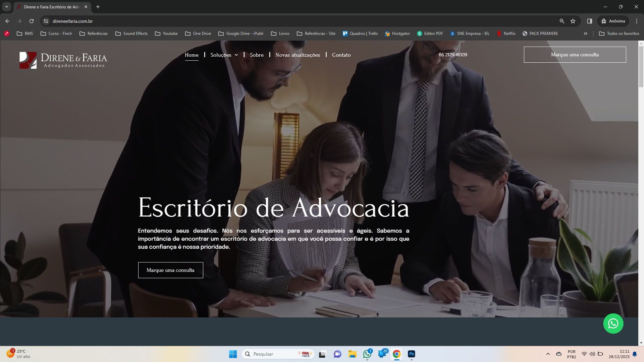Reload the page with the refresh icon
The image size is (644, 362).
[32, 21]
